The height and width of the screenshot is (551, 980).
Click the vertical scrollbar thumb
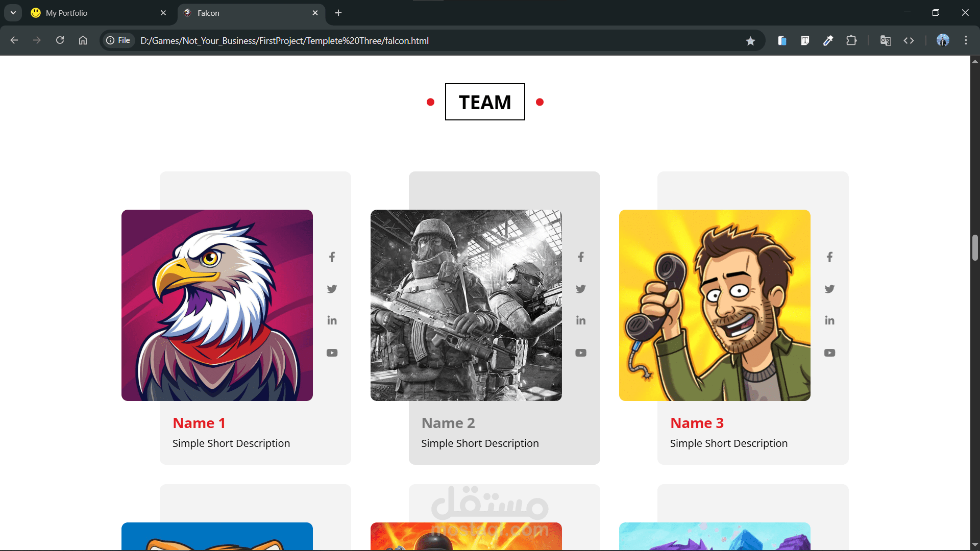[x=975, y=247]
